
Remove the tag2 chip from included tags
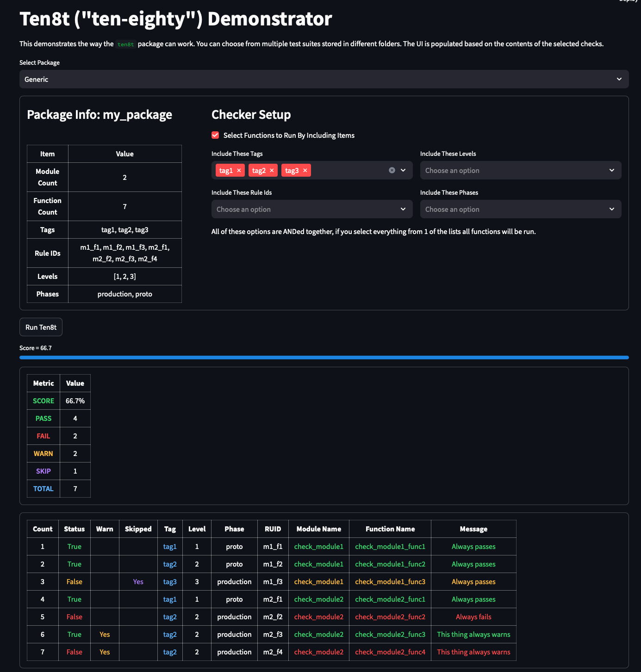pos(272,171)
